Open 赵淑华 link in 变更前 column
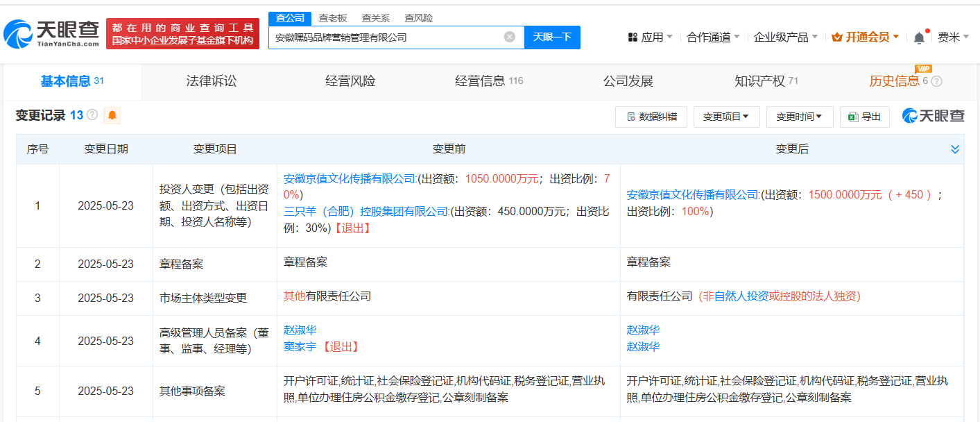This screenshot has height=422, width=980. 300,330
